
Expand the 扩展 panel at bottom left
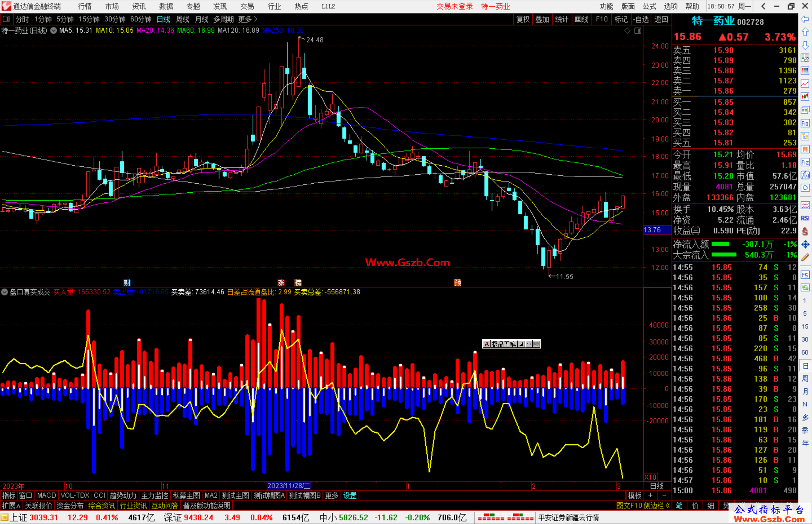pos(11,506)
